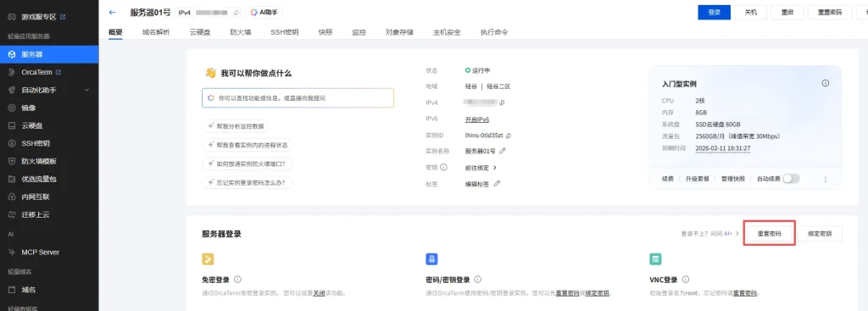Screen dimensions: 868x311
Task: Switch to the 防火墙 tab
Action: (241, 32)
